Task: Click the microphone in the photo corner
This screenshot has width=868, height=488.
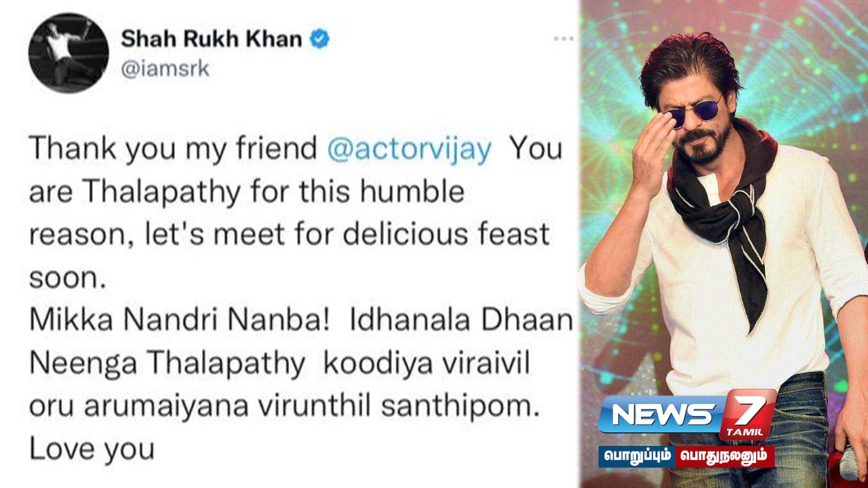Action: [850, 463]
